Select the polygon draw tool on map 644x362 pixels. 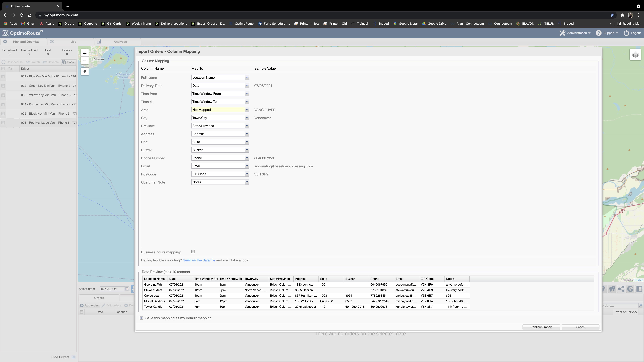[85, 71]
